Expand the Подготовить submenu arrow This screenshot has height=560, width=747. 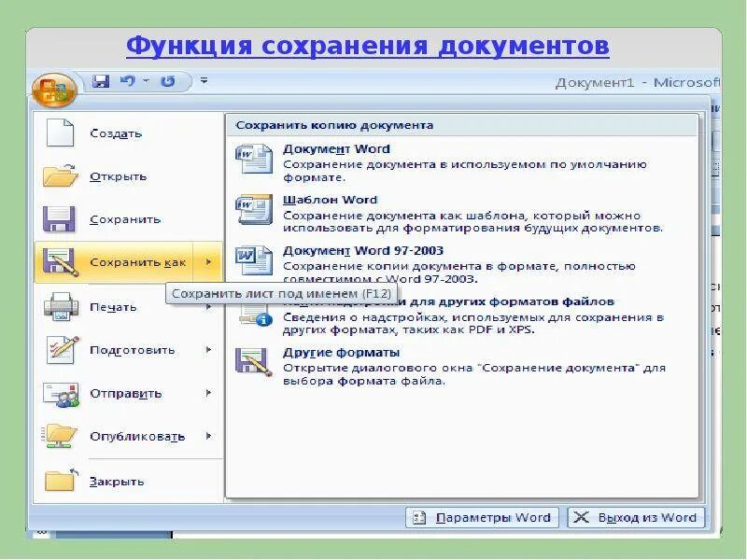coord(208,350)
